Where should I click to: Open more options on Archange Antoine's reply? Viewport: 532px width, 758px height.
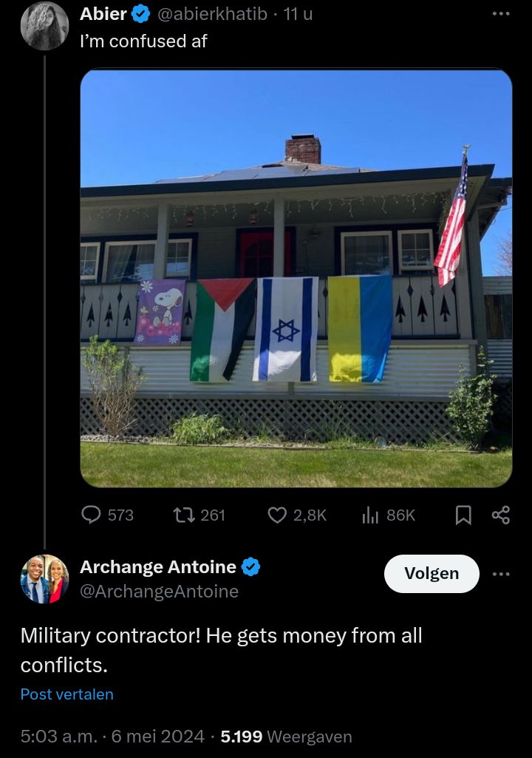[x=501, y=574]
